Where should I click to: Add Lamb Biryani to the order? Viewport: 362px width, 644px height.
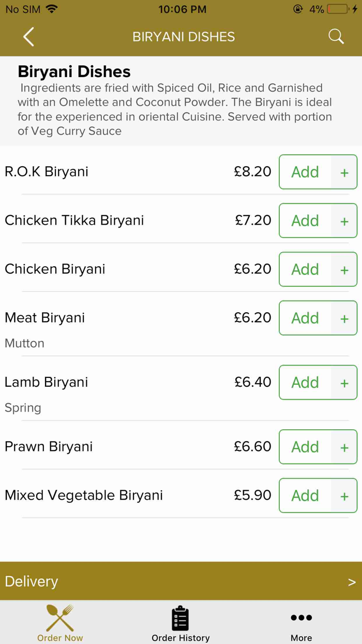point(305,383)
